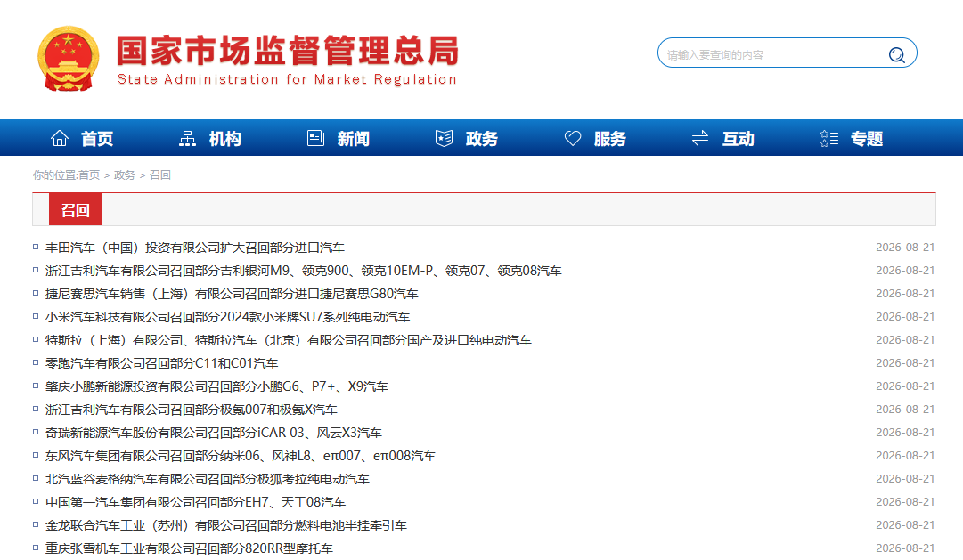Screen dimensions: 963x560
Task: Go to 首页 in the breadcrumb
Action: tap(89, 175)
